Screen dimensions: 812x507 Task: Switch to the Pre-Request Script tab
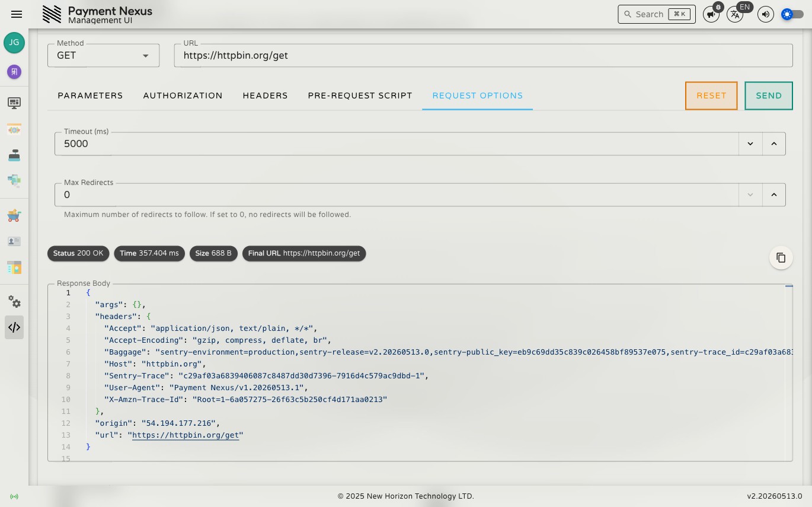click(x=360, y=95)
